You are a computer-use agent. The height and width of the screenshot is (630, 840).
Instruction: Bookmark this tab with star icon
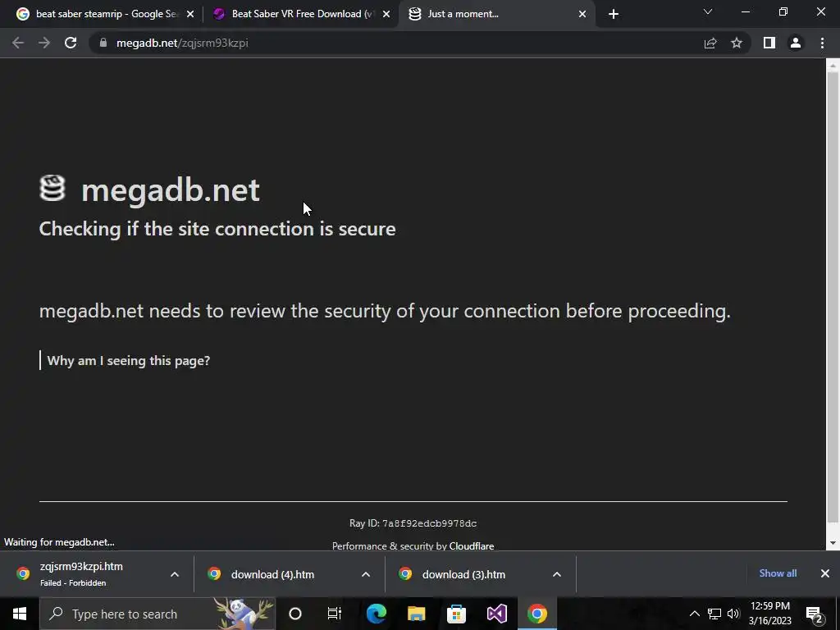[x=737, y=43]
